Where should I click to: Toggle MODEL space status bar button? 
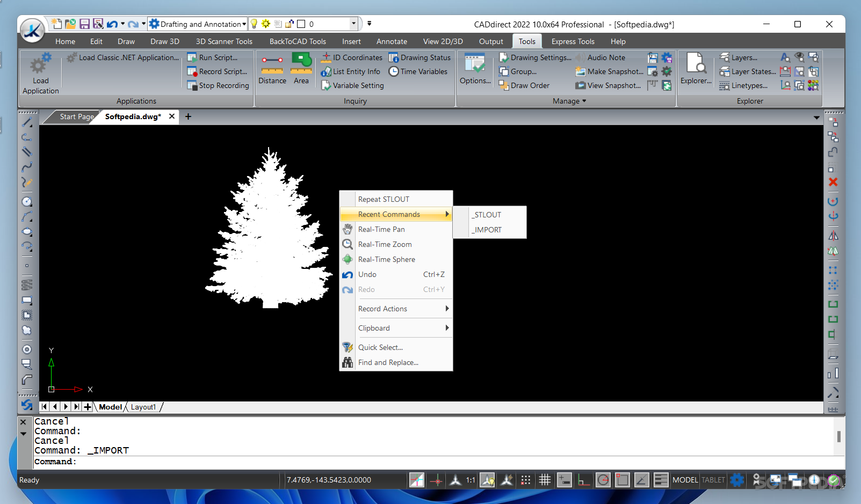point(685,480)
